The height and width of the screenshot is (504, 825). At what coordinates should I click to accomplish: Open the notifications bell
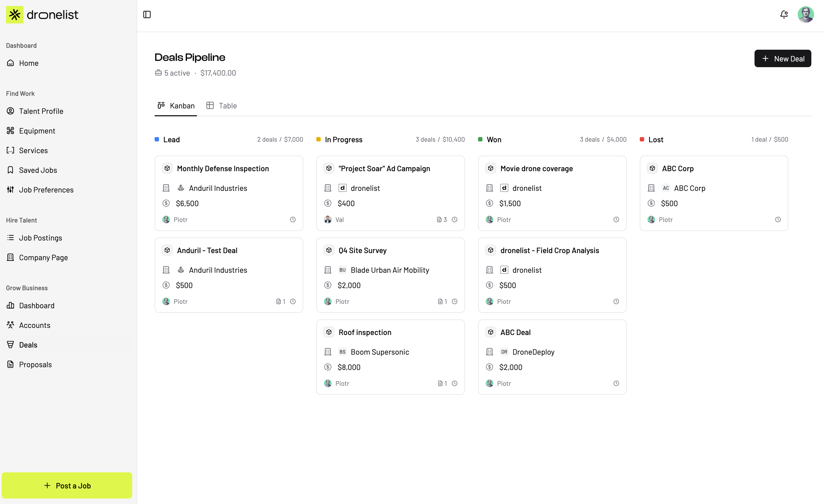click(x=784, y=14)
